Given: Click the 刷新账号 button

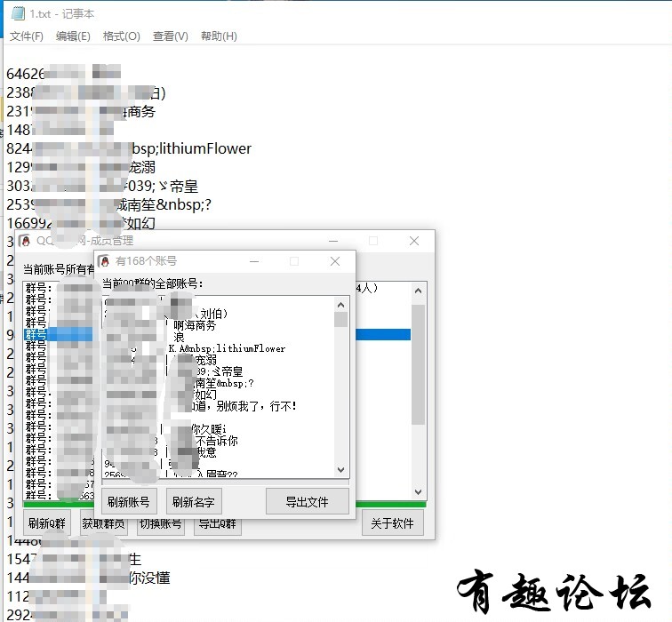Looking at the screenshot, I should click(129, 502).
